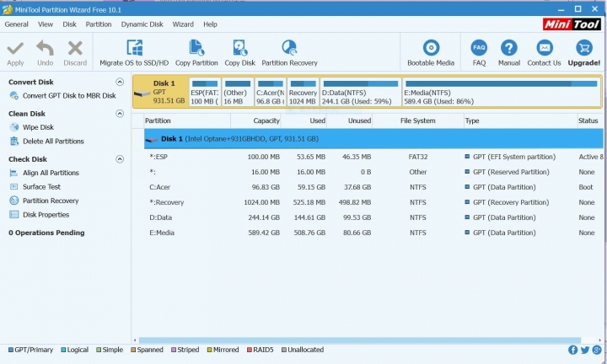Click the Align All Partitions icon
The height and width of the screenshot is (364, 607).
point(14,173)
